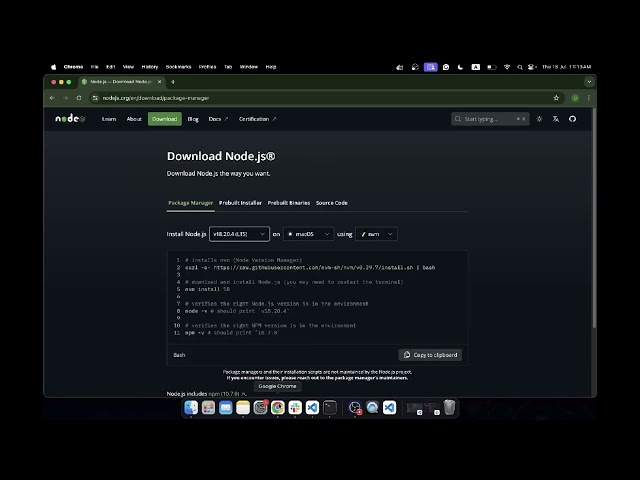Viewport: 640px width, 480px height.
Task: Open the Certification external link
Action: [258, 119]
